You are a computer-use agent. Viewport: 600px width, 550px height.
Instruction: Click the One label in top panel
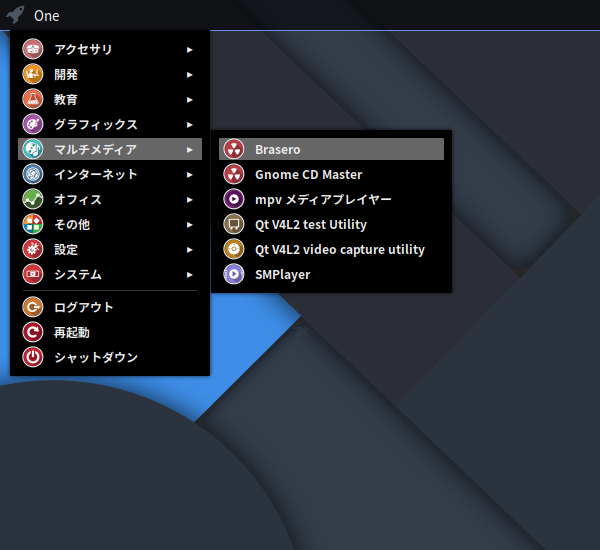(x=47, y=16)
